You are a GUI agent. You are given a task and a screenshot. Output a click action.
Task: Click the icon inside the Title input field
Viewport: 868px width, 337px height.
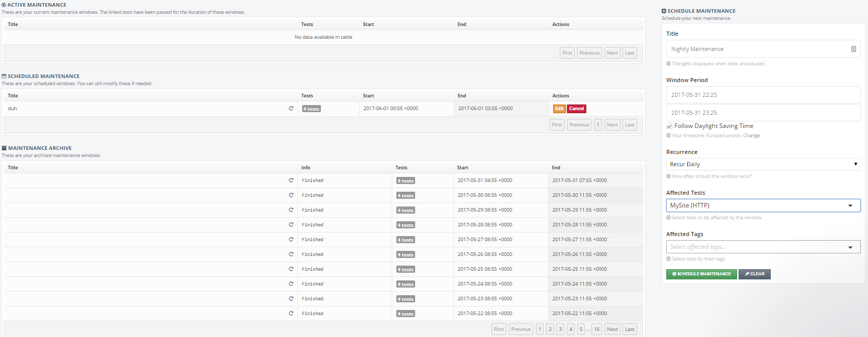[854, 49]
